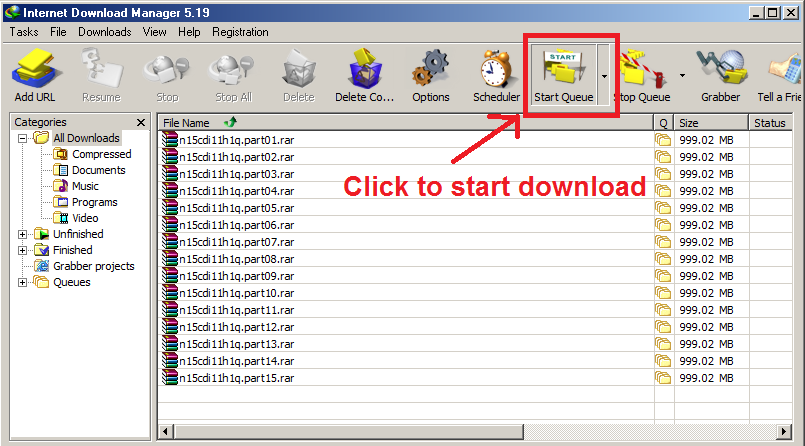
Task: Select the Music category icon
Action: click(61, 186)
